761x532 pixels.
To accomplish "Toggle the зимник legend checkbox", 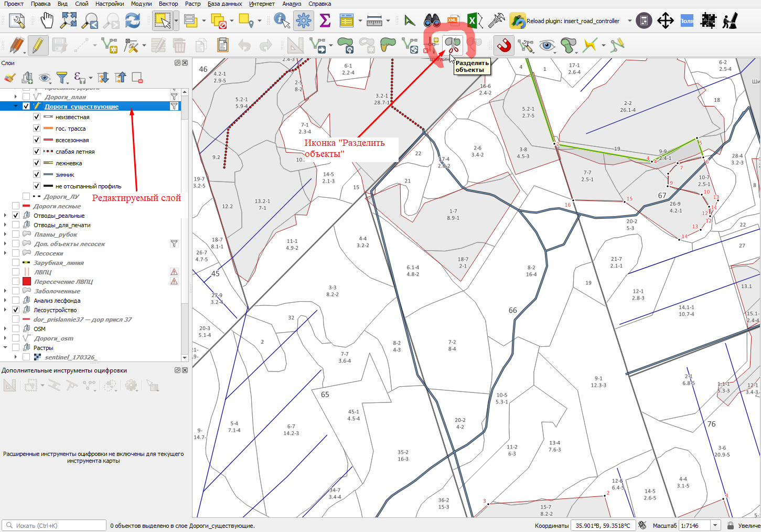I will point(37,174).
